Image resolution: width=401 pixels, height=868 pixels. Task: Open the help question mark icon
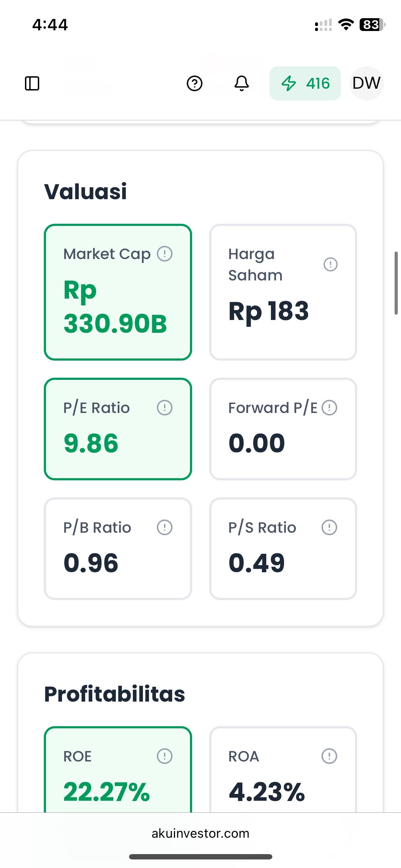tap(195, 83)
